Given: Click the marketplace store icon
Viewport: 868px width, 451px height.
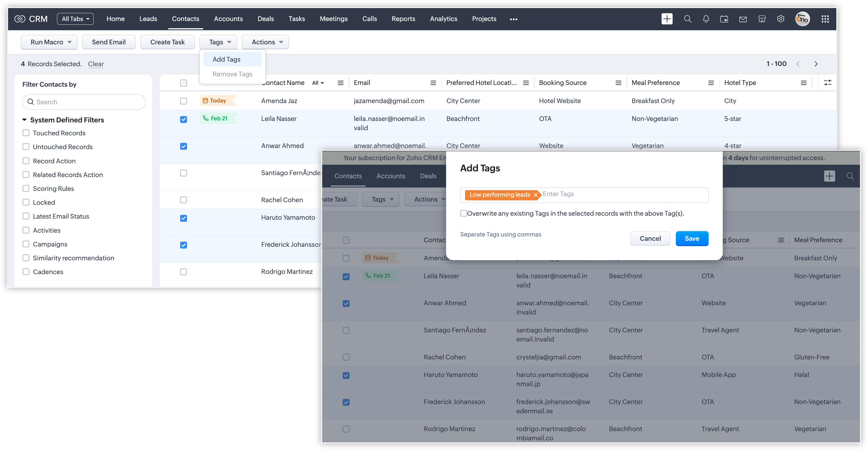Looking at the screenshot, I should click(762, 19).
